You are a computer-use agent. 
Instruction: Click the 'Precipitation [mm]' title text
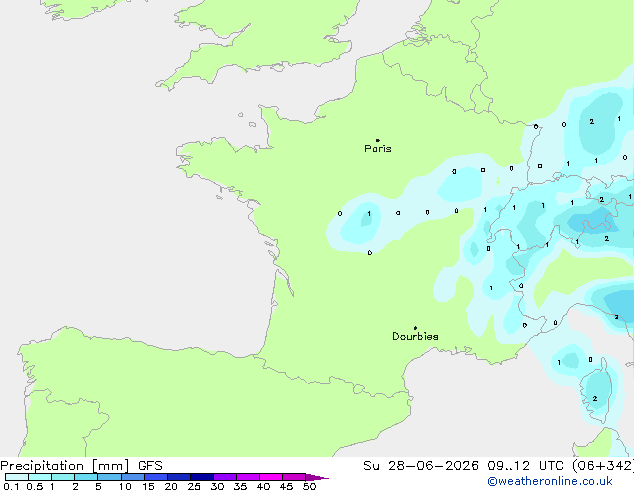(x=65, y=466)
